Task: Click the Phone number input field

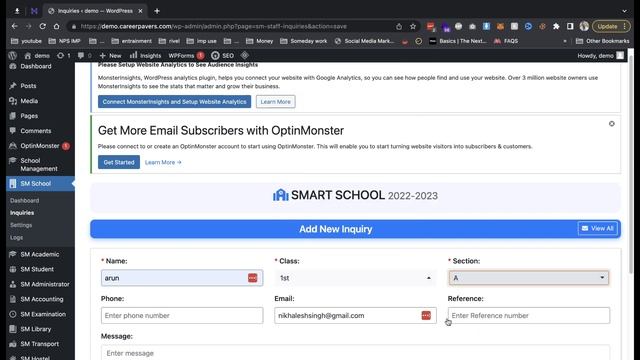Action: [x=182, y=316]
